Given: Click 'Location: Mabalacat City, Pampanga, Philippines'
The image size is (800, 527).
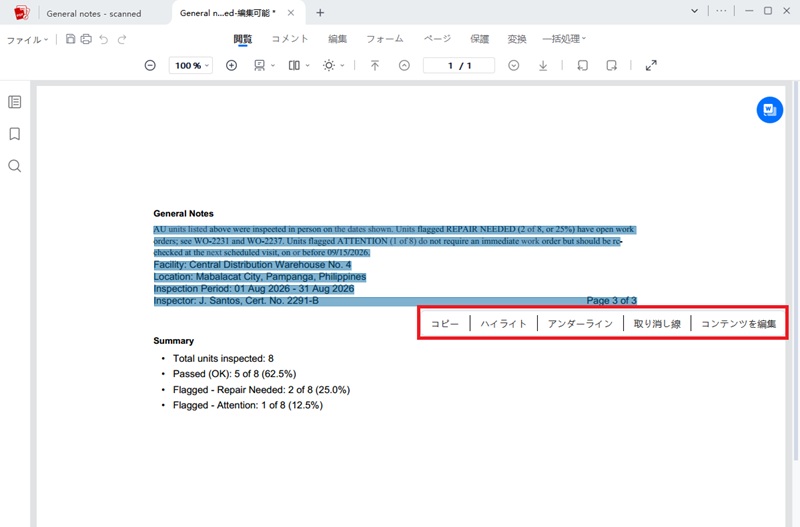Looking at the screenshot, I should point(260,277).
